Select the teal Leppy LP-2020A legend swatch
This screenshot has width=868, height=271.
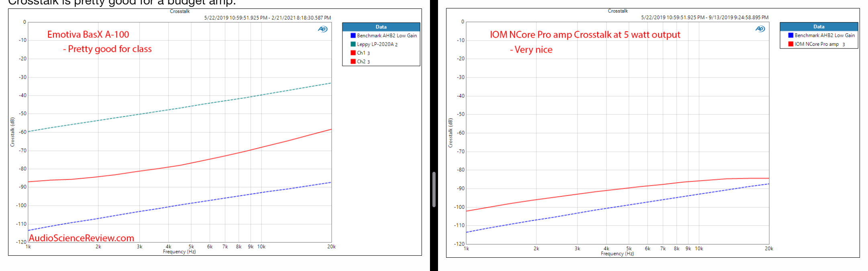353,44
